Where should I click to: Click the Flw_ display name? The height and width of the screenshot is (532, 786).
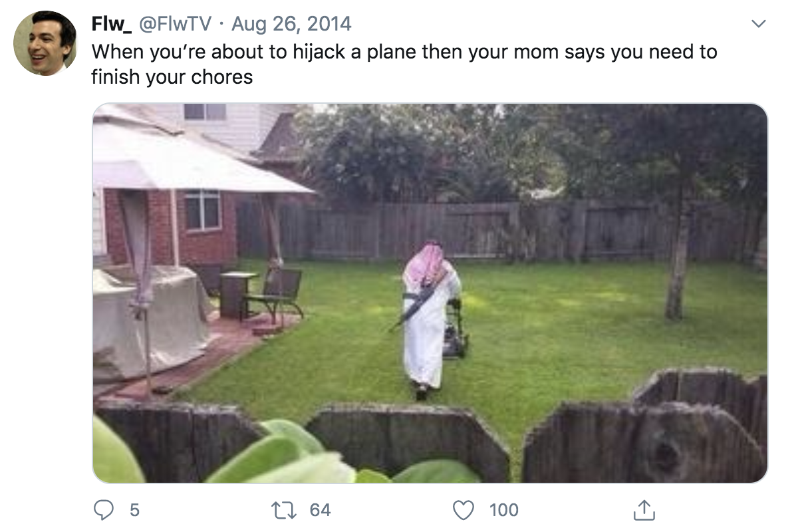pyautogui.click(x=111, y=24)
